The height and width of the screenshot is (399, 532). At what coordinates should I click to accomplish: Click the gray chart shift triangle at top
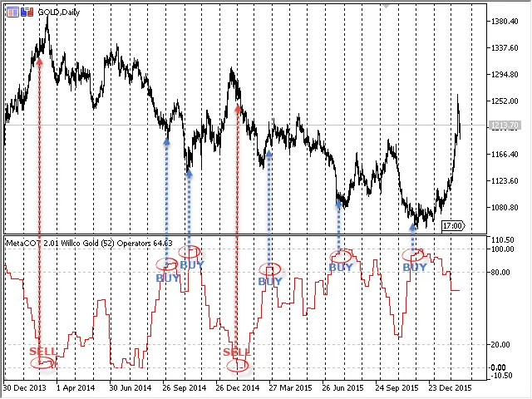(384, 4)
